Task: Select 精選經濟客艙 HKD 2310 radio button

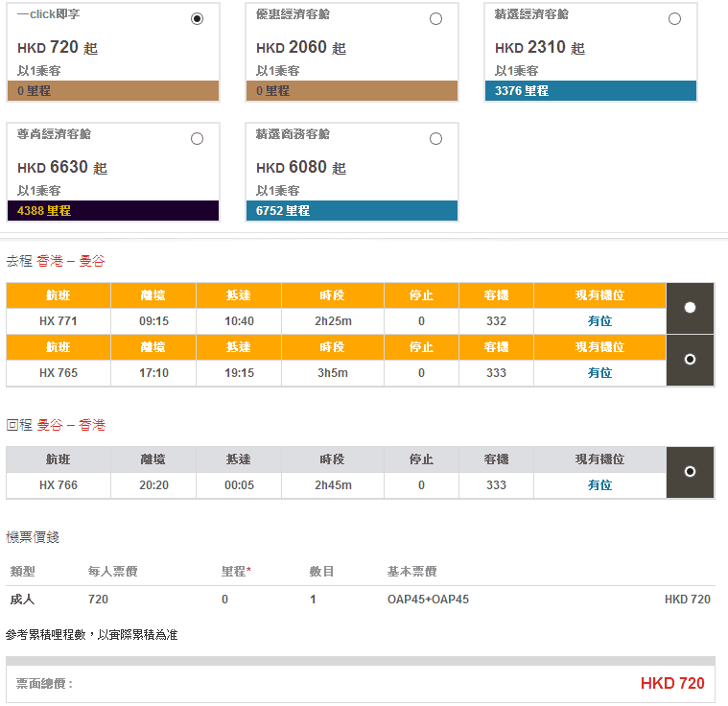Action: (674, 19)
